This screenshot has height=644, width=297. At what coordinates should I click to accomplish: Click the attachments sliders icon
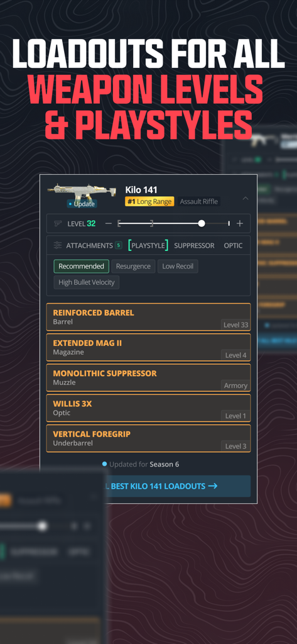tap(58, 245)
